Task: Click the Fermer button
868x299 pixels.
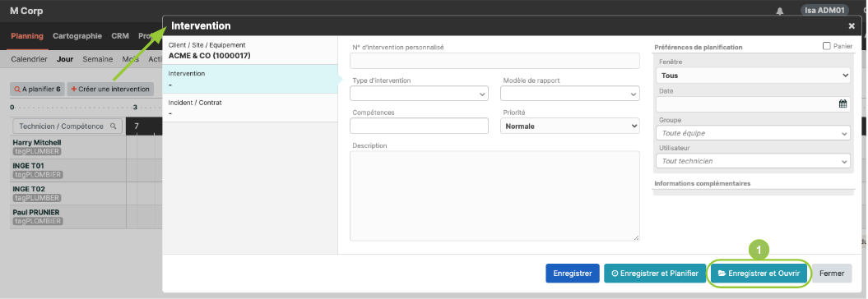Action: (x=832, y=273)
